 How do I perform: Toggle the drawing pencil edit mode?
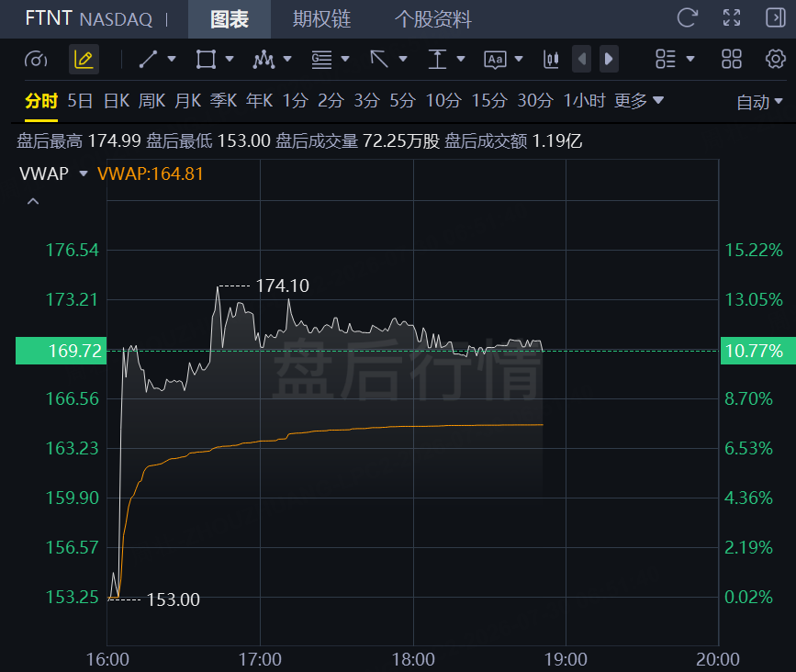84,60
